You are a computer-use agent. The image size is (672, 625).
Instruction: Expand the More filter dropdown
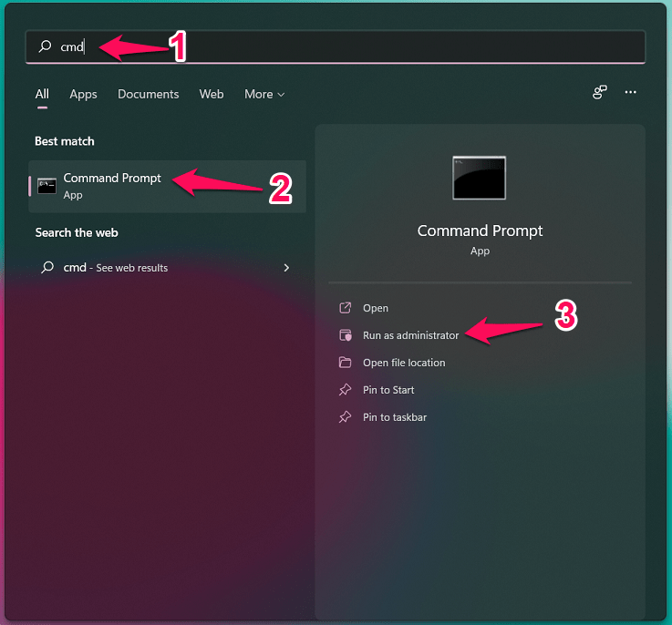click(264, 94)
